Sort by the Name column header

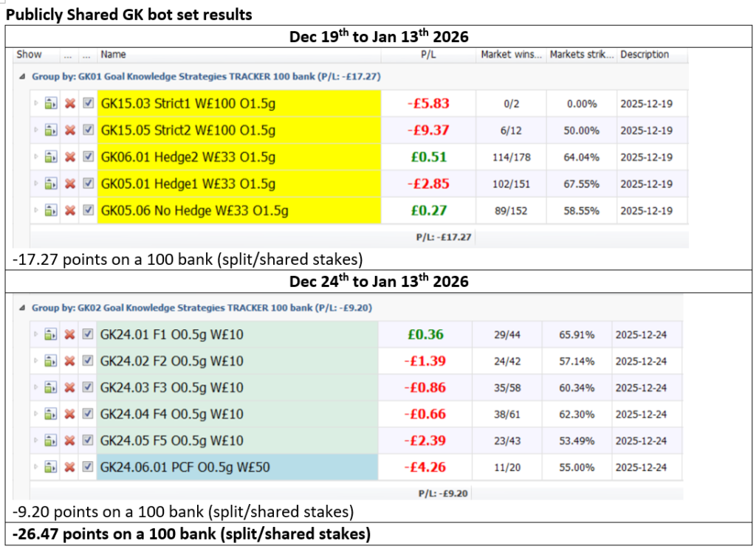pos(114,55)
